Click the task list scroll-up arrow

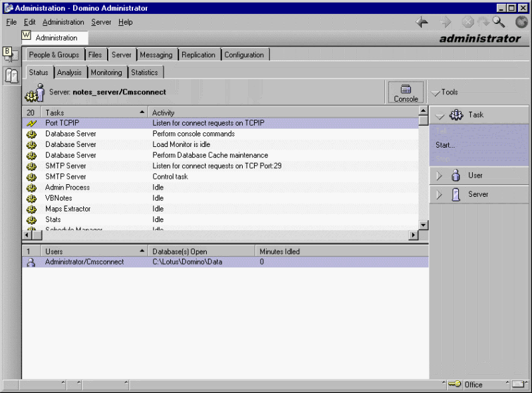pyautogui.click(x=423, y=110)
